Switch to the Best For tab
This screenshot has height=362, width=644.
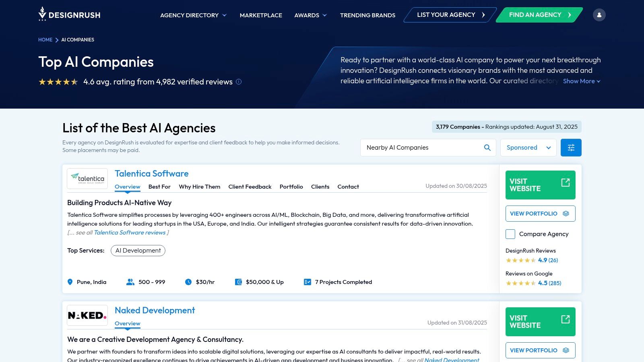[x=159, y=187]
